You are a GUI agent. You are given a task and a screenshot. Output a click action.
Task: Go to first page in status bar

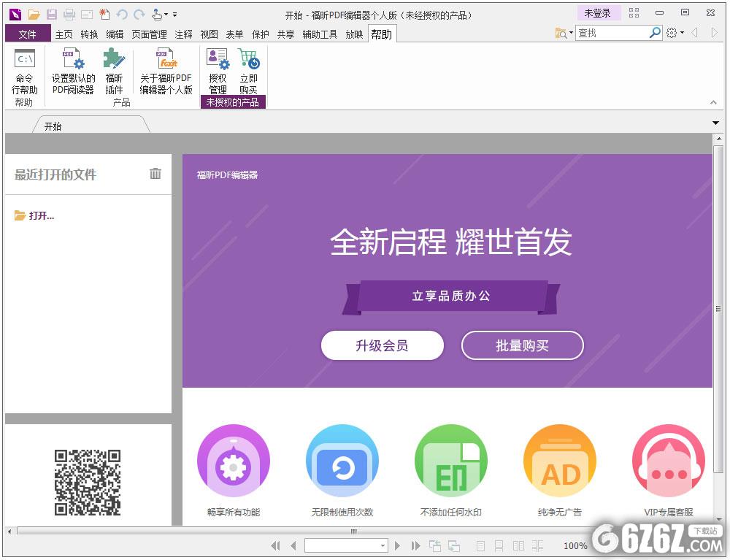point(275,545)
